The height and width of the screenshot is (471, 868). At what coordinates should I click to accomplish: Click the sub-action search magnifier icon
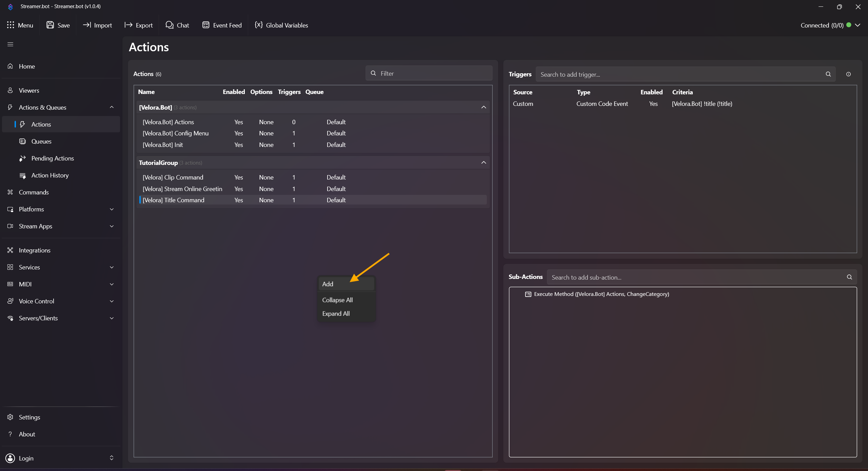pos(849,277)
